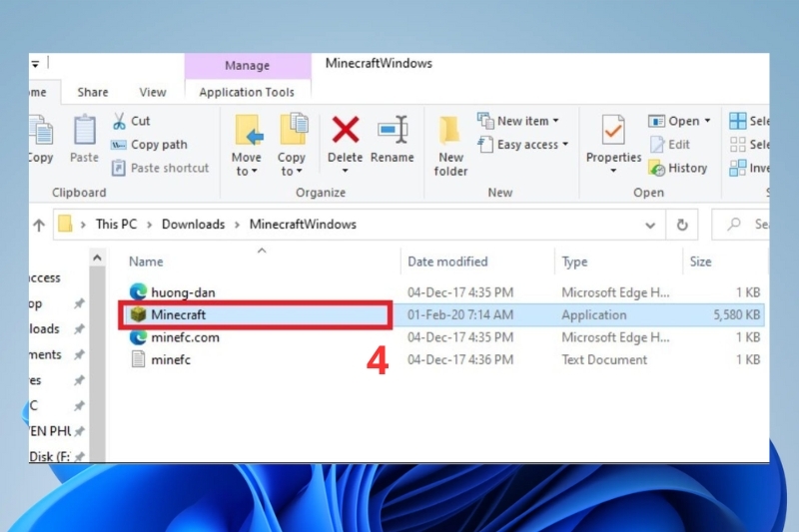Create a folder with New folder icon
This screenshot has height=532, width=799.
[449, 131]
